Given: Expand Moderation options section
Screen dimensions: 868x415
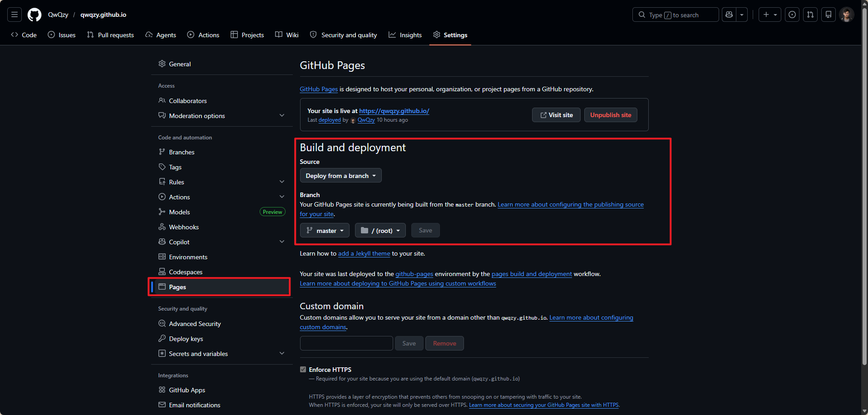Looking at the screenshot, I should pos(282,115).
